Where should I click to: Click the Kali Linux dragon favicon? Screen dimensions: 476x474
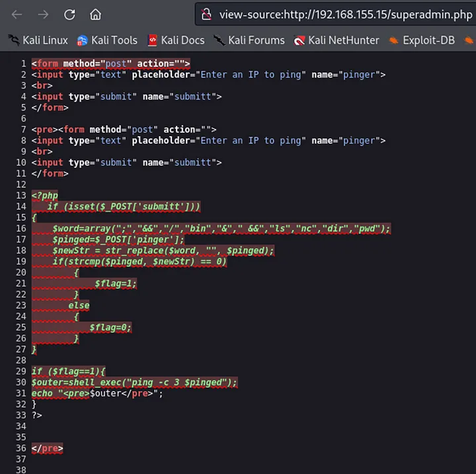click(14, 40)
